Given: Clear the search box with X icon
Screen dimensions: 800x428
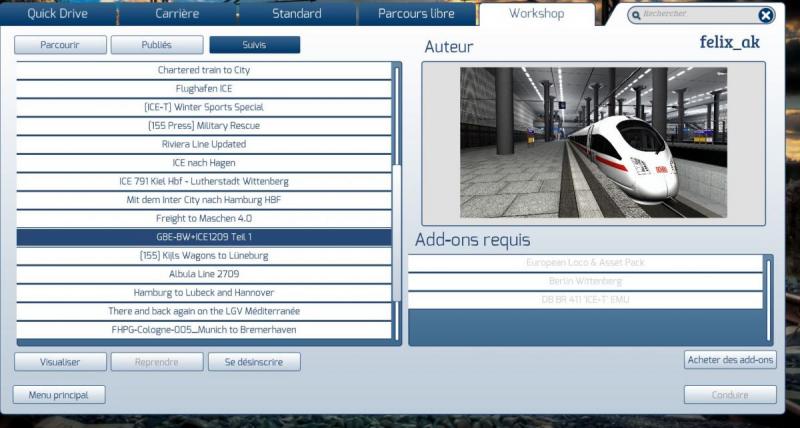Looking at the screenshot, I should pyautogui.click(x=765, y=16).
